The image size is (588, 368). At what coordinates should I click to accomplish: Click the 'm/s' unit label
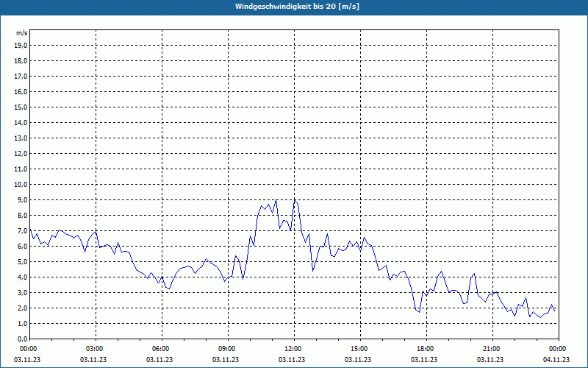(21, 33)
